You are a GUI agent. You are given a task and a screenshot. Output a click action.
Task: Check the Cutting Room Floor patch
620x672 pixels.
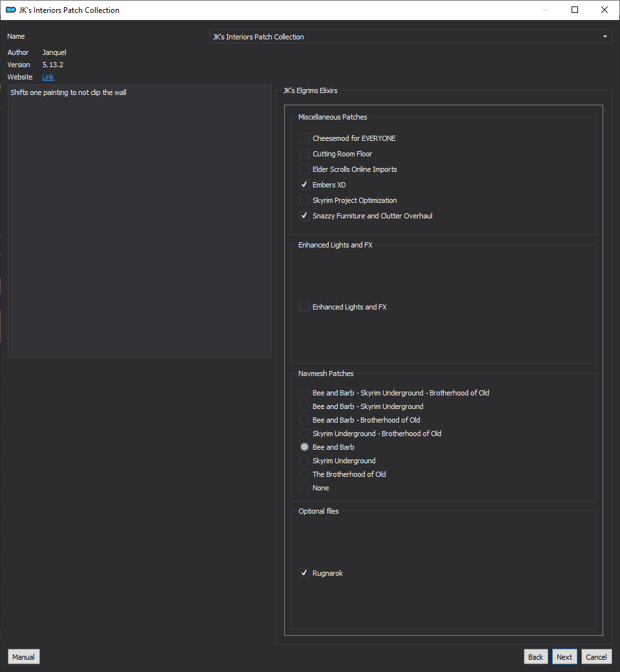pyautogui.click(x=304, y=154)
